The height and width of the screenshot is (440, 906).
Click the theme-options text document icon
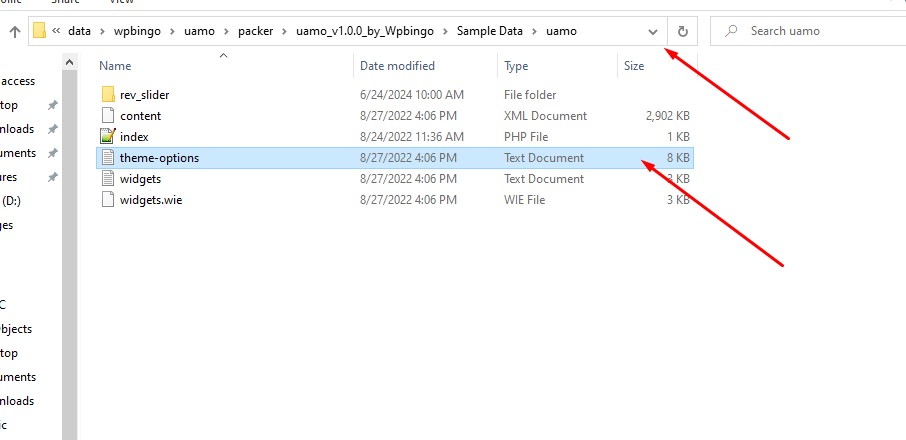point(109,158)
